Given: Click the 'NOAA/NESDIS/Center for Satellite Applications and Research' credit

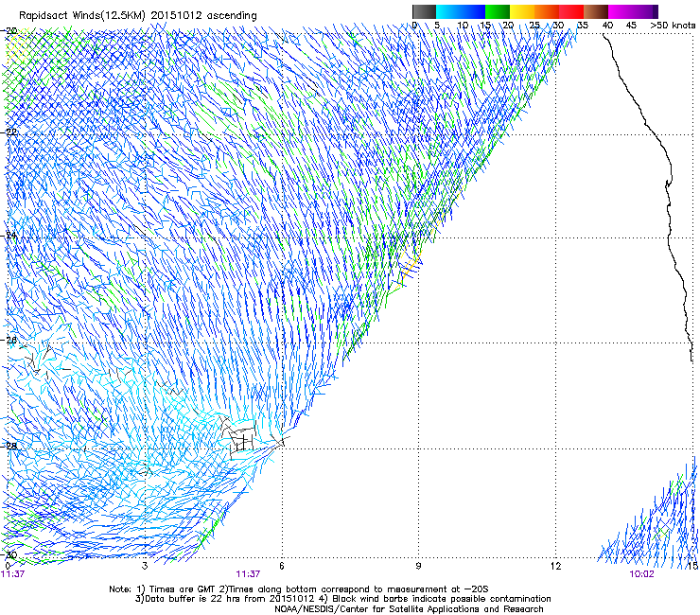Looking at the screenshot, I should pos(409,609).
